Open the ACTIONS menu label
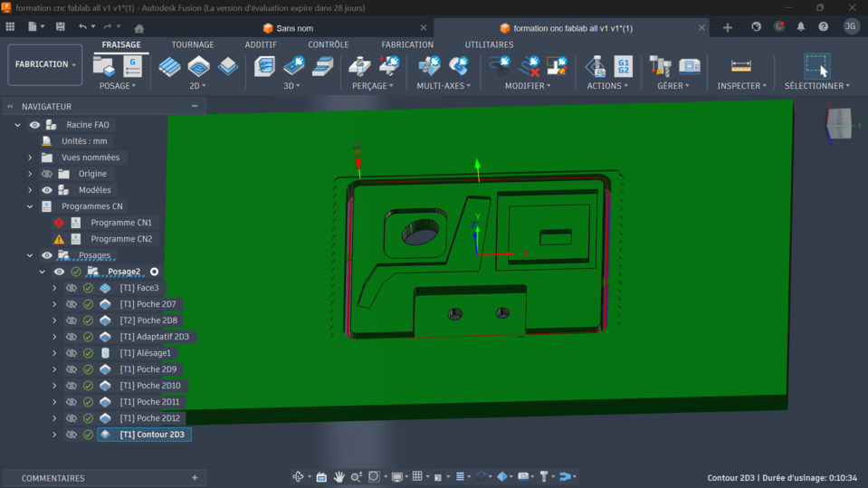The width and height of the screenshot is (868, 488). (607, 86)
